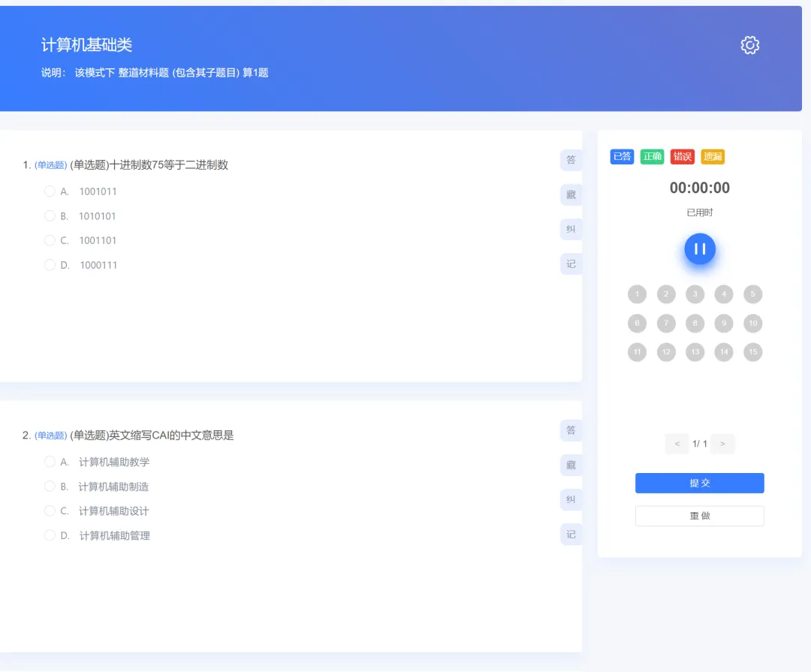This screenshot has height=672, width=811.
Task: Restart the quiz with 重做
Action: point(699,516)
